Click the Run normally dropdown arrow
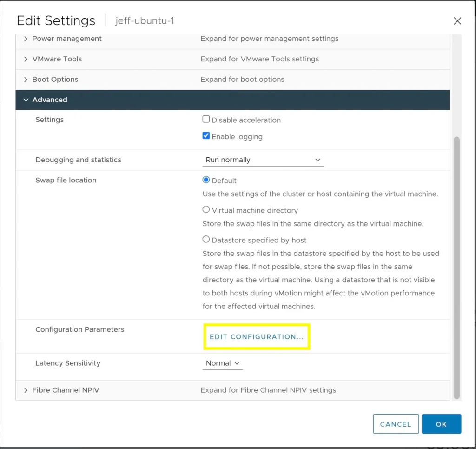 [x=317, y=160]
